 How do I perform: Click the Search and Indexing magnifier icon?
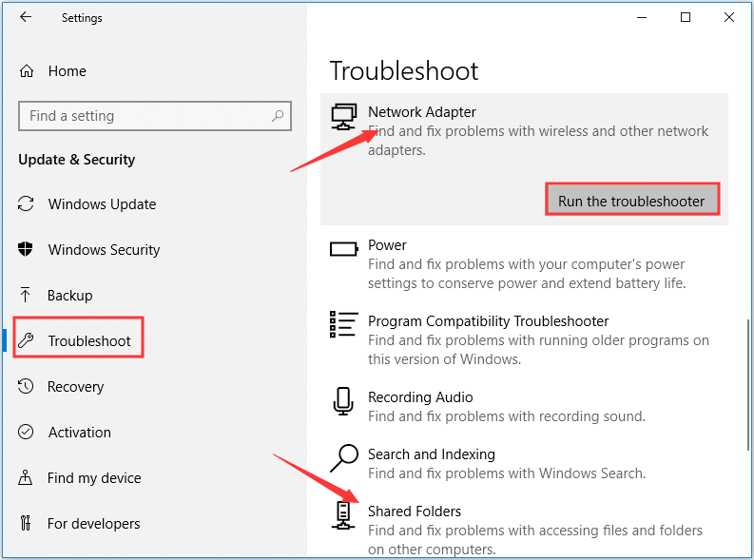tap(344, 458)
